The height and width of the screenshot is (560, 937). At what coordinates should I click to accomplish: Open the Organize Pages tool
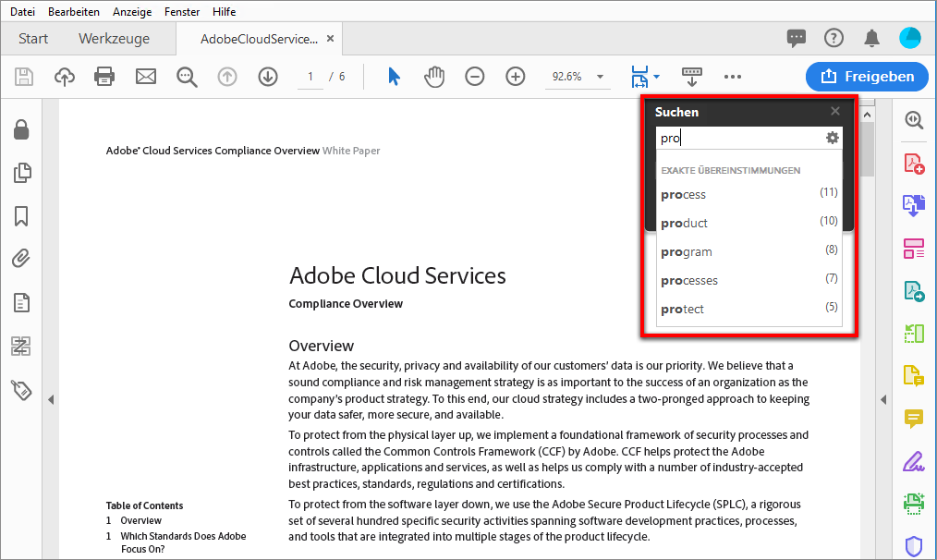tap(914, 248)
